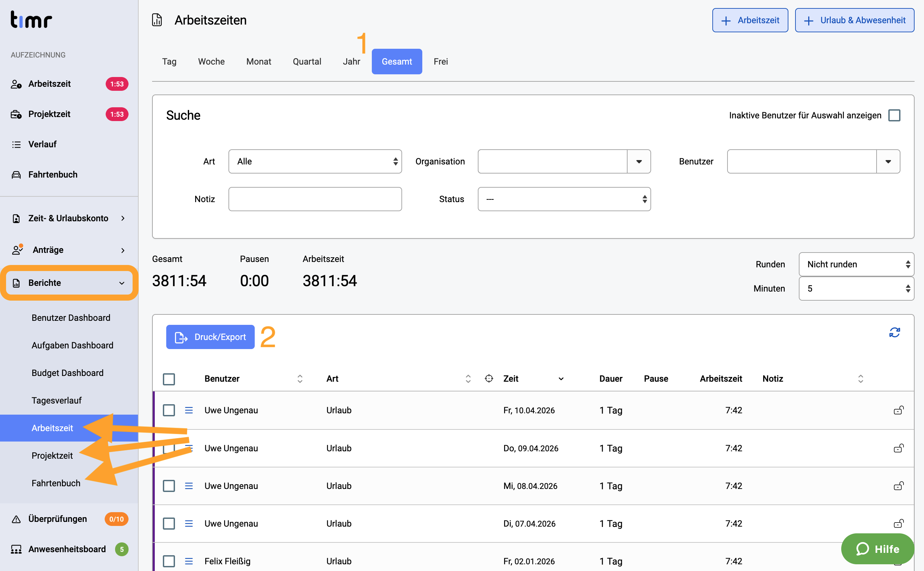Switch to the Tag tab
Image resolution: width=924 pixels, height=571 pixels.
[x=169, y=62]
